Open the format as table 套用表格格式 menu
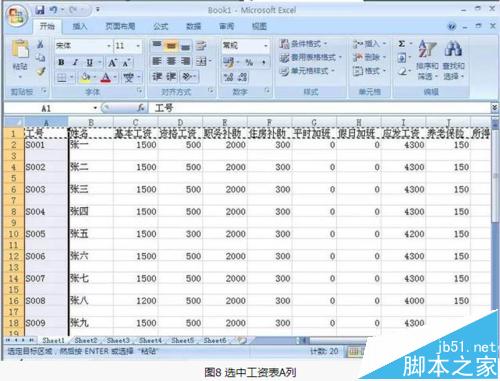Viewport: 500px width, 381px height. tap(311, 57)
